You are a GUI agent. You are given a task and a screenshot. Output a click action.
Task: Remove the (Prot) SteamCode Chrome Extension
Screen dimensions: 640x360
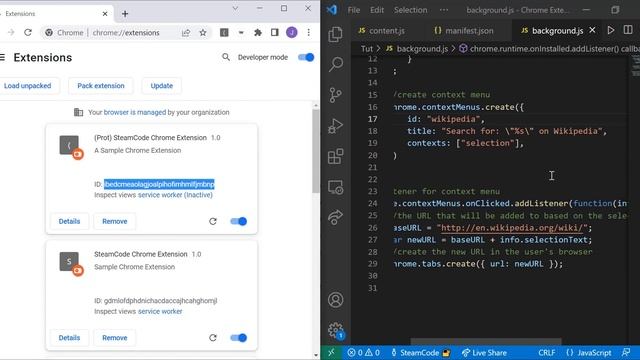115,221
